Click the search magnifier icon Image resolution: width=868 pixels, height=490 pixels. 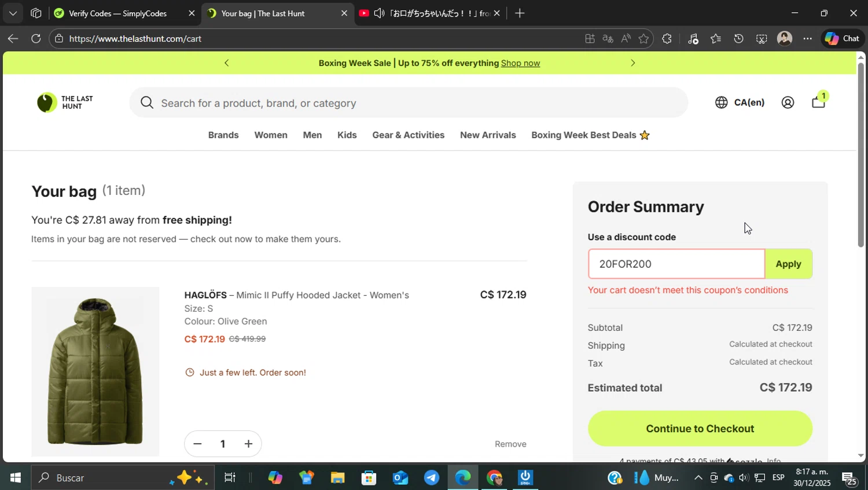[x=147, y=103]
